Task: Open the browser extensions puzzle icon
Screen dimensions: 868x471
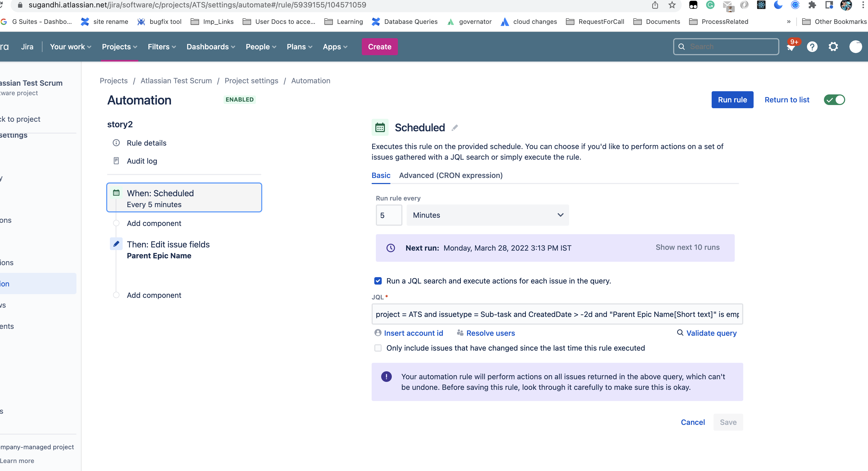Action: (x=812, y=5)
